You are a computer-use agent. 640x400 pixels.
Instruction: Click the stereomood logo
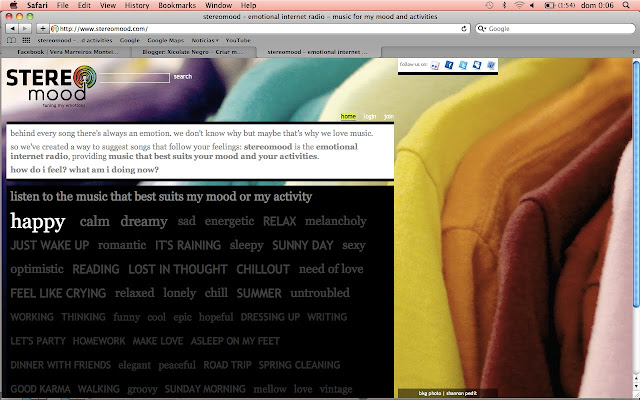click(x=51, y=86)
